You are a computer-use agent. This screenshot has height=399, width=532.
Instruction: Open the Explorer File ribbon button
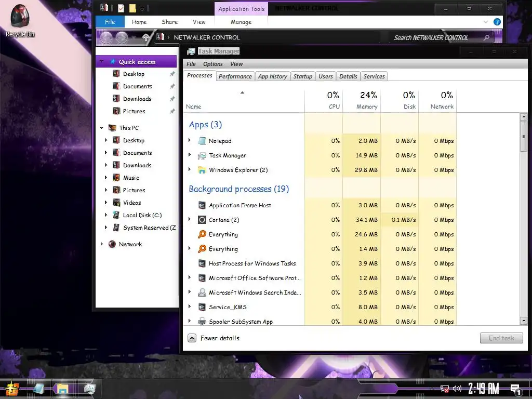click(110, 22)
